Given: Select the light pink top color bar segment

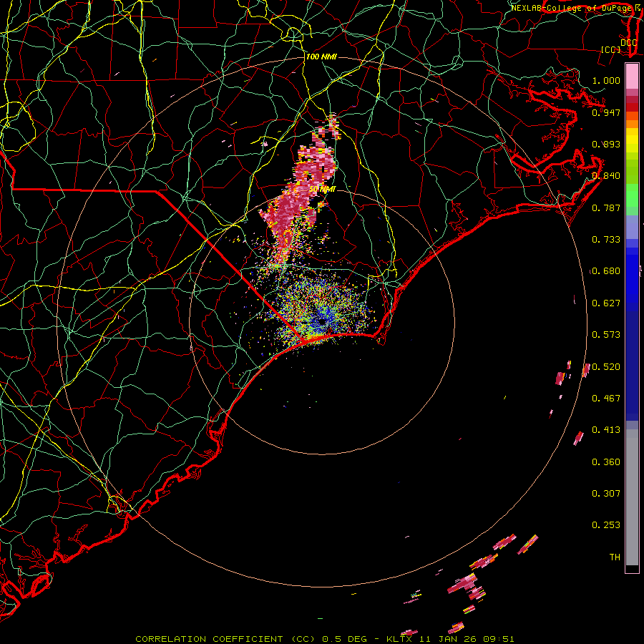Looking at the screenshot, I should (632, 77).
